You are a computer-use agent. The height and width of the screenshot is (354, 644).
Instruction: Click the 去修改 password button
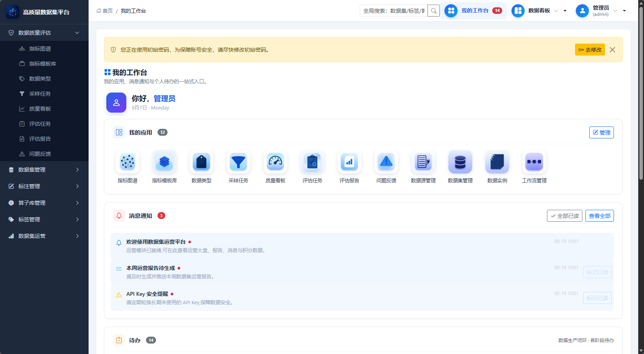pyautogui.click(x=590, y=50)
